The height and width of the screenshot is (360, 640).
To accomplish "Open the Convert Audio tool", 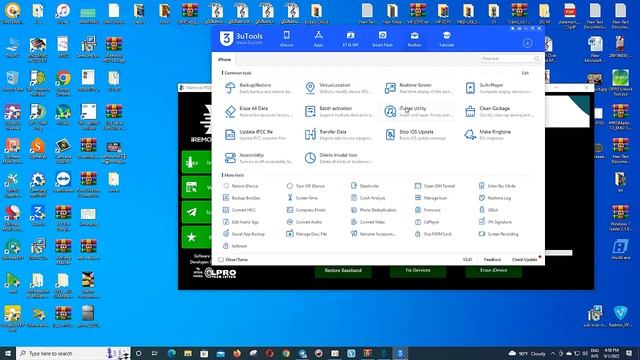I will [x=304, y=222].
